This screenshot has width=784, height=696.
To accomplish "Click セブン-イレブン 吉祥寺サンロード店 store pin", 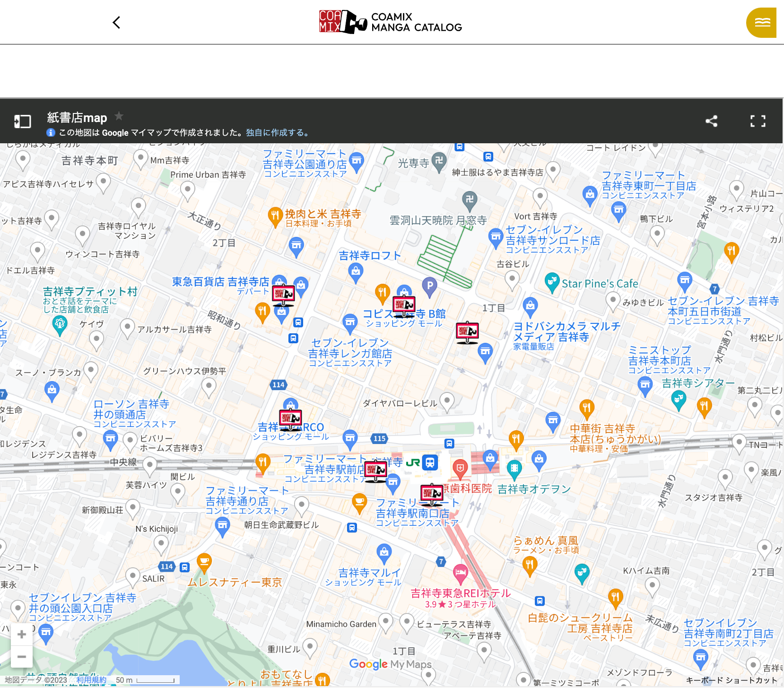I will click(x=496, y=238).
